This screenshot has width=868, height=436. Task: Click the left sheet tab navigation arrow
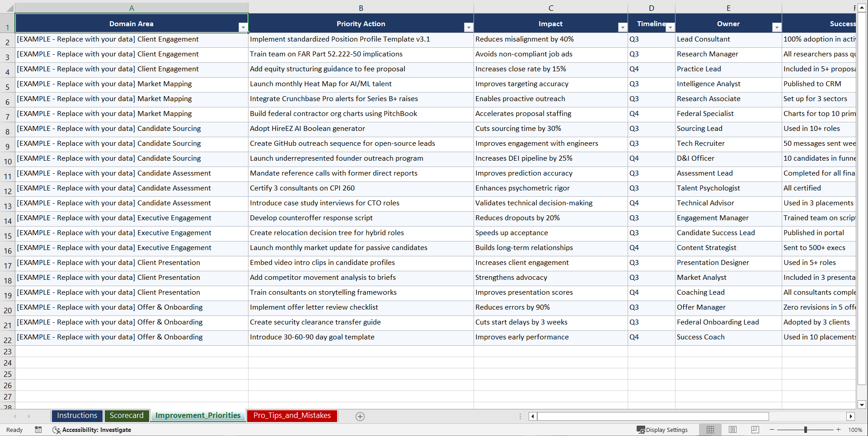coord(15,416)
